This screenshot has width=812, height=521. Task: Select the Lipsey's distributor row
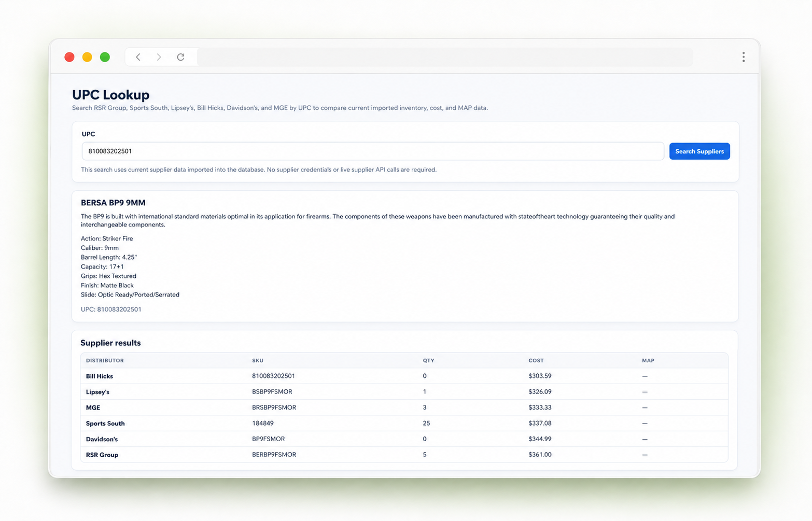pyautogui.click(x=404, y=392)
